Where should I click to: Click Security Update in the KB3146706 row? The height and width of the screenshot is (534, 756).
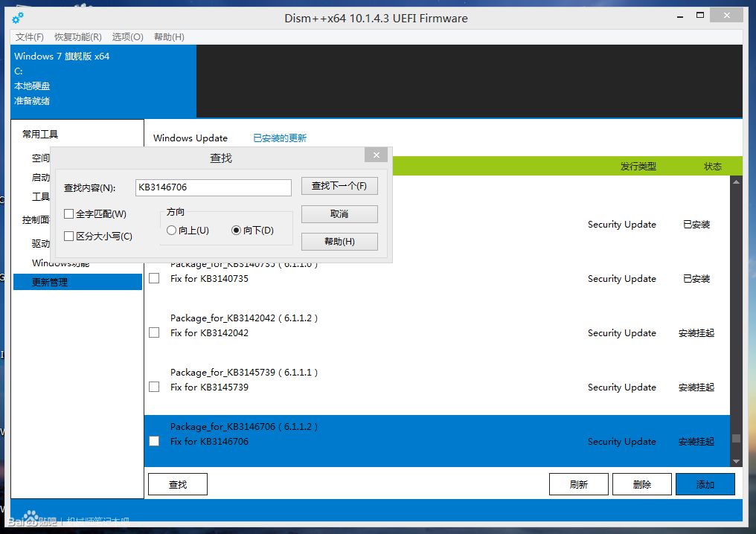click(x=622, y=442)
